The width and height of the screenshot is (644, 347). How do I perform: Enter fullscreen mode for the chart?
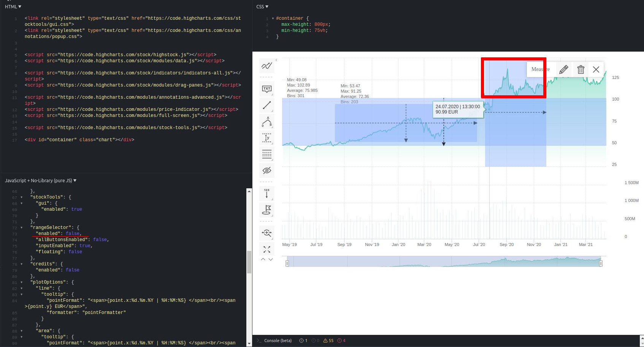(x=266, y=248)
